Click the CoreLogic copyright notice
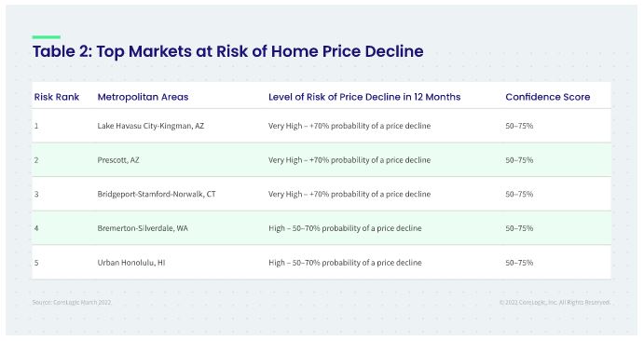The image size is (644, 341). 555,303
